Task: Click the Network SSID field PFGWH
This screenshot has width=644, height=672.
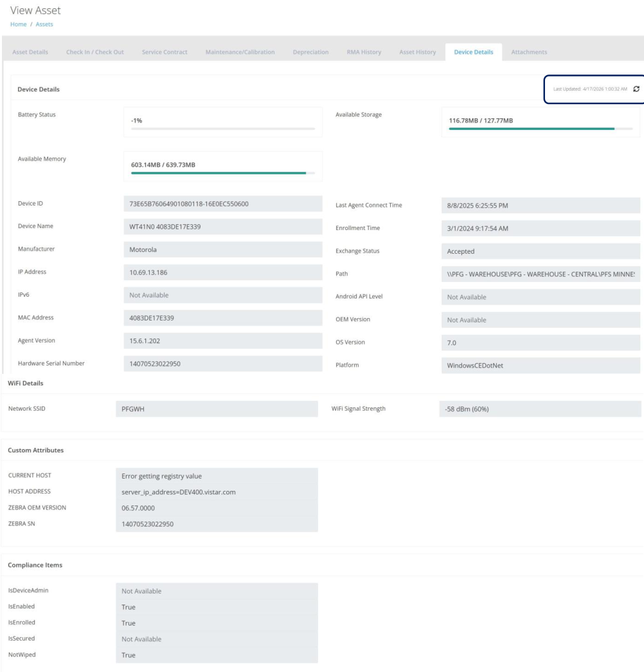Action: coord(217,409)
